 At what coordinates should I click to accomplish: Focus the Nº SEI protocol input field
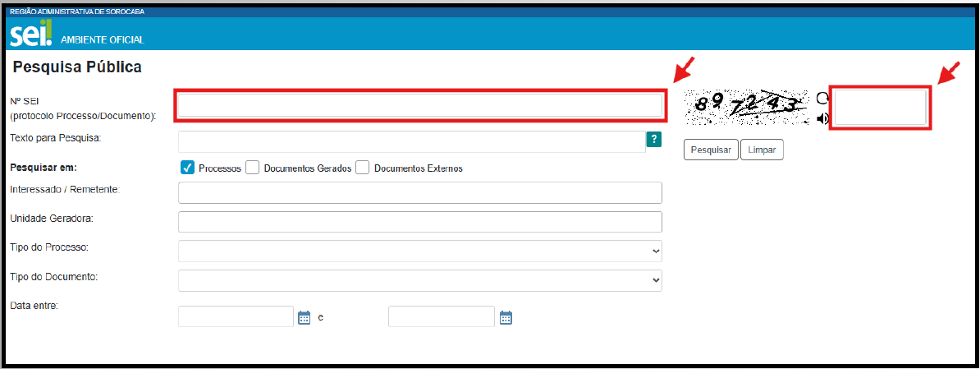(x=420, y=106)
